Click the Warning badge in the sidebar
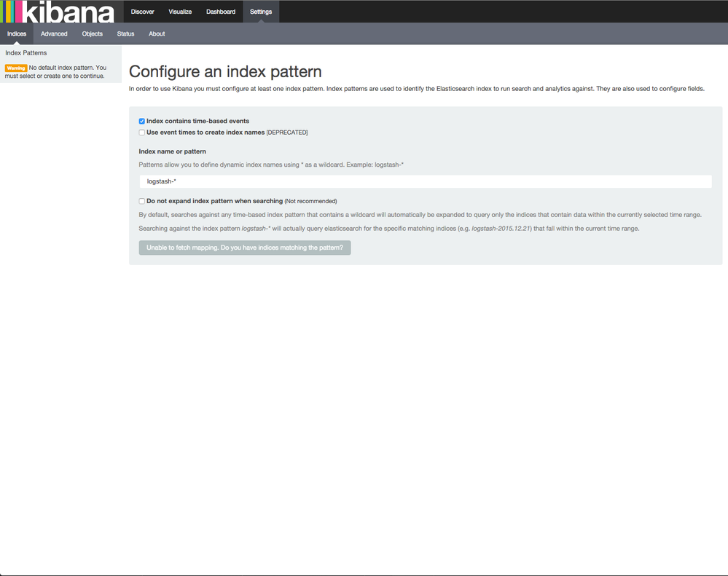 click(17, 67)
